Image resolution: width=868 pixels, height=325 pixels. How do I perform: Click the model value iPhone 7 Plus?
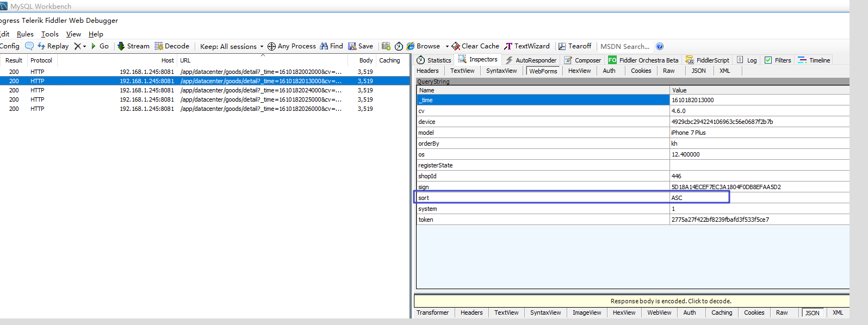point(688,133)
